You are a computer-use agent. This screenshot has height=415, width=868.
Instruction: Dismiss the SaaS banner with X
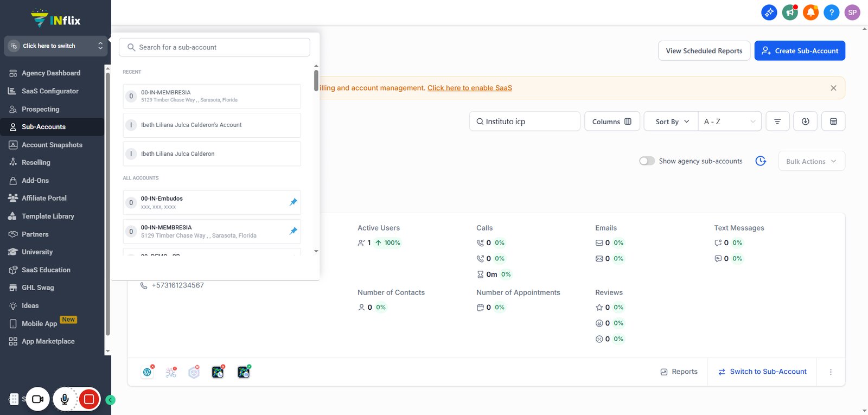(833, 88)
